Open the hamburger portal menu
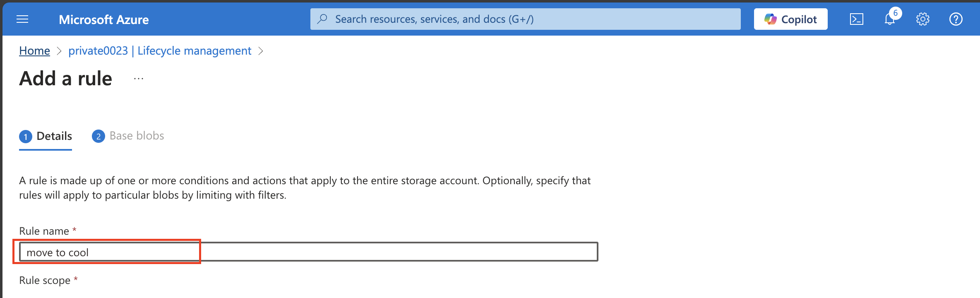 [x=22, y=19]
